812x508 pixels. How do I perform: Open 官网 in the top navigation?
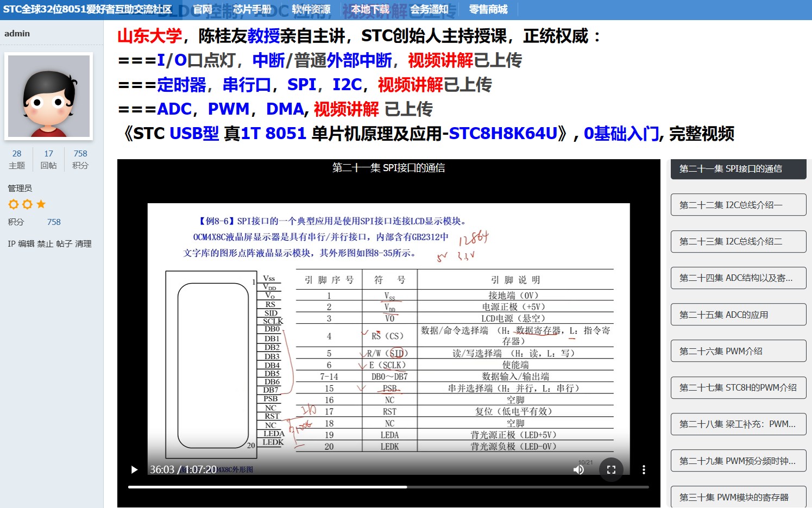203,9
